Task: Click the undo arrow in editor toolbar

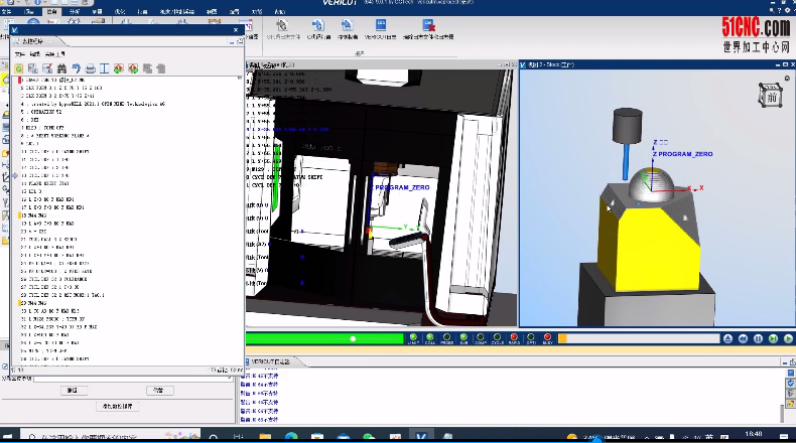Action: click(76, 68)
